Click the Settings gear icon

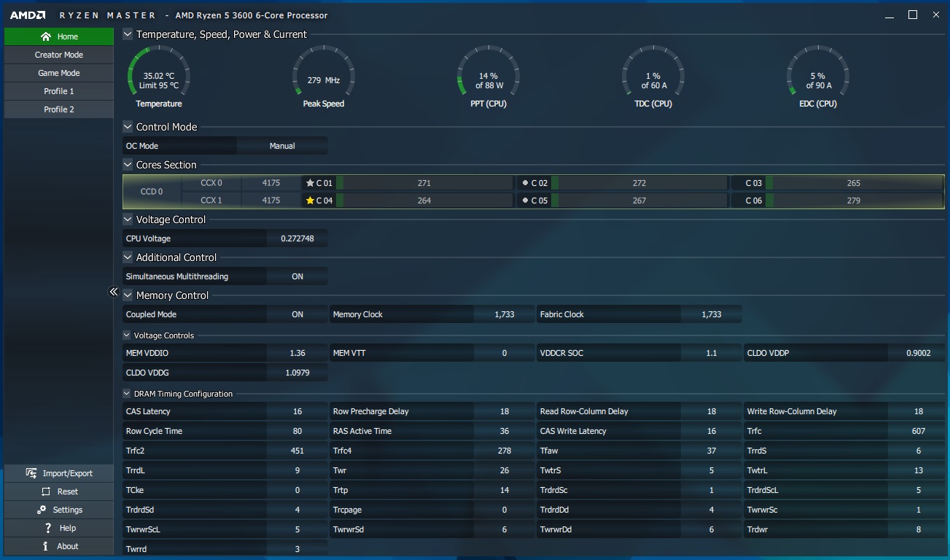coord(42,510)
